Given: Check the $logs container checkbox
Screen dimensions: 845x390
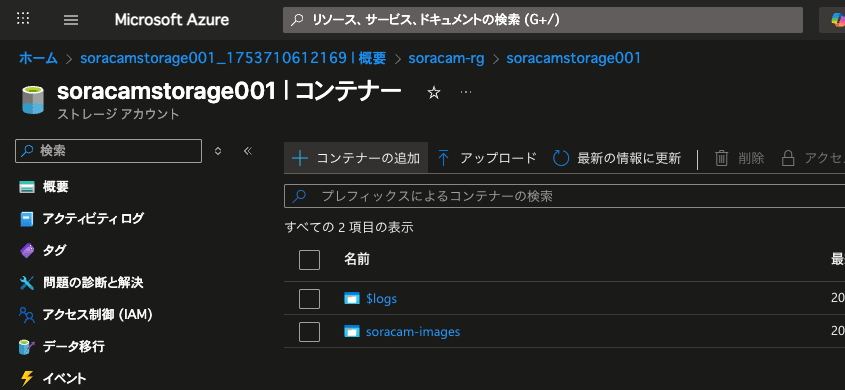Looking at the screenshot, I should pyautogui.click(x=309, y=299).
